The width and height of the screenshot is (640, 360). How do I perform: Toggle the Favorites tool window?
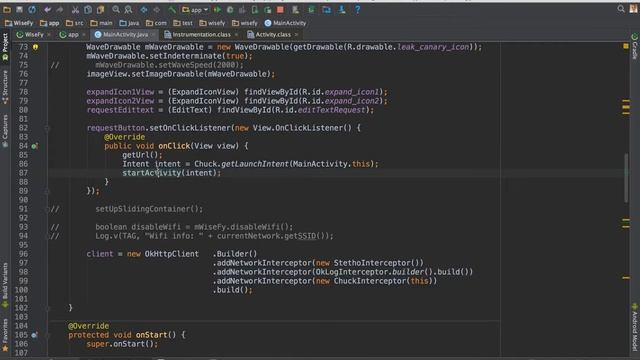[5, 336]
